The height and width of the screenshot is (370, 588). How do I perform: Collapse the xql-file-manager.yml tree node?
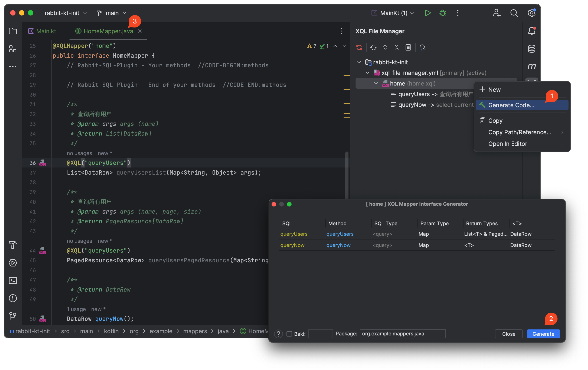pos(367,73)
